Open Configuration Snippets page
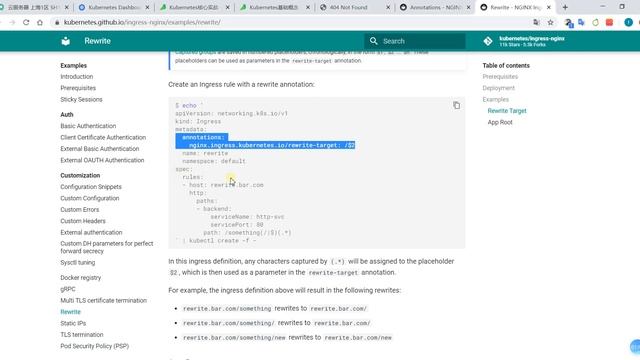The image size is (640, 360). [x=91, y=187]
